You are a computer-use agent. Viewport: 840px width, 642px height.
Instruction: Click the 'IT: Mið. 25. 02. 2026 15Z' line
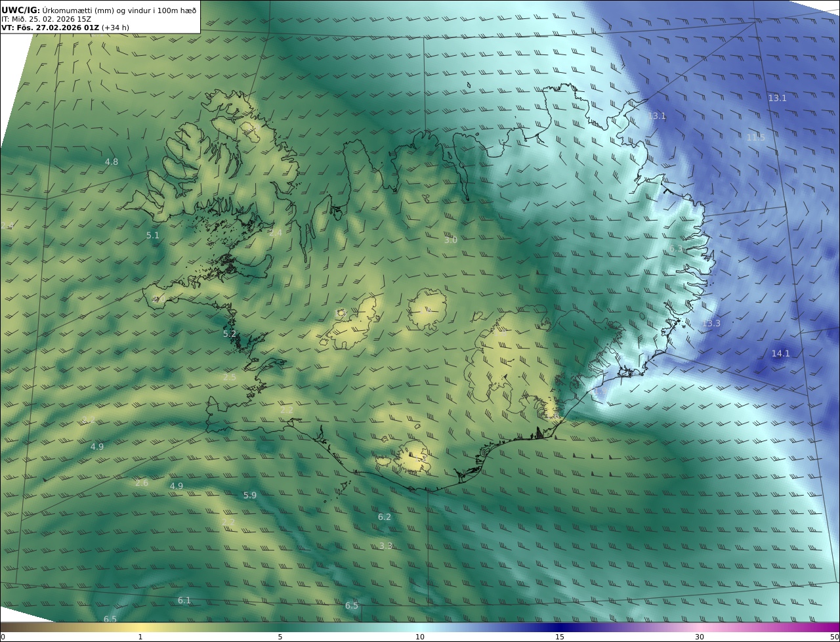pos(46,19)
